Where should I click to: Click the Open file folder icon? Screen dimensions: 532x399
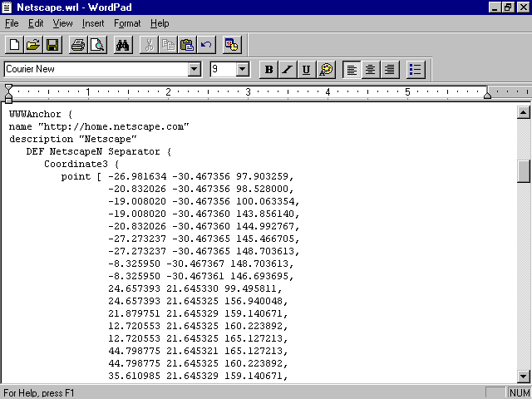click(x=33, y=45)
